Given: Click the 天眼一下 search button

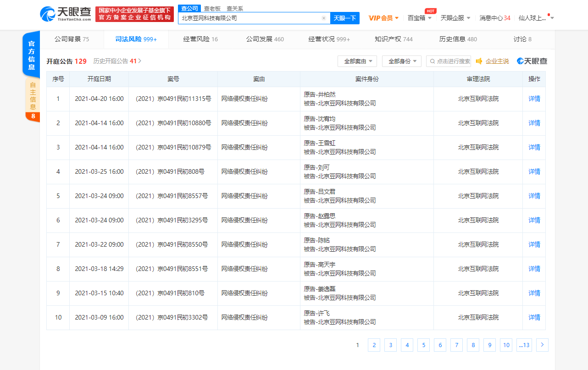Looking at the screenshot, I should pyautogui.click(x=344, y=18).
